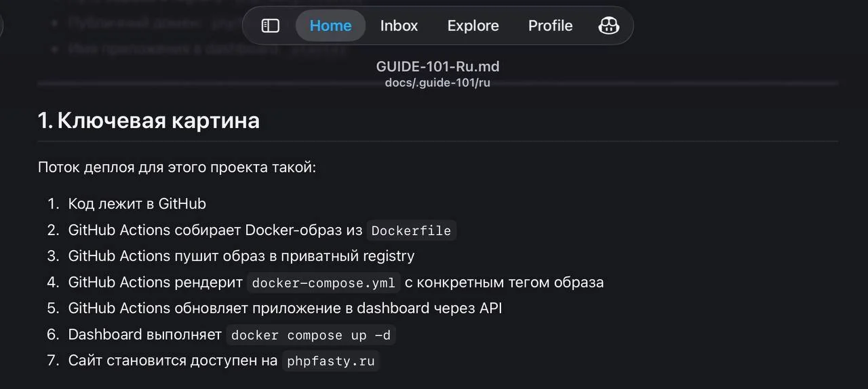Image resolution: width=868 pixels, height=389 pixels.
Task: Toggle the sidebar panel icon
Action: 271,26
